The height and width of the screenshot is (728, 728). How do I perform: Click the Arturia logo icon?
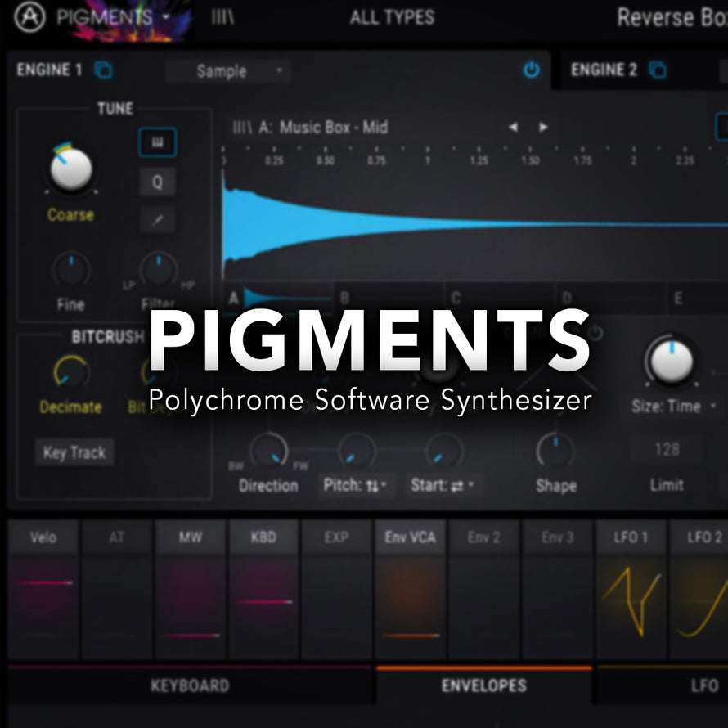pos(29,16)
